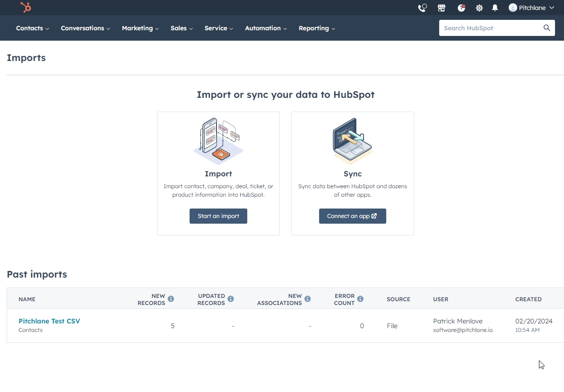Open the marketplace storefront icon

[x=442, y=8]
